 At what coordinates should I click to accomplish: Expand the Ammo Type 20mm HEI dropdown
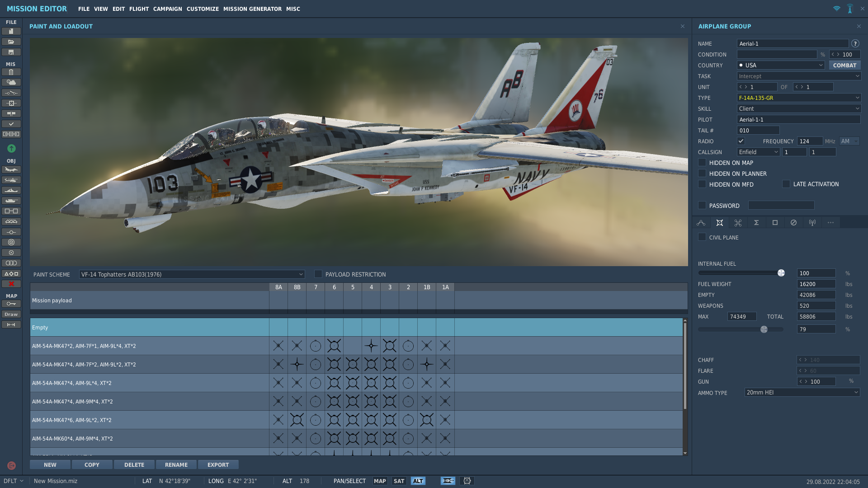[x=802, y=392]
